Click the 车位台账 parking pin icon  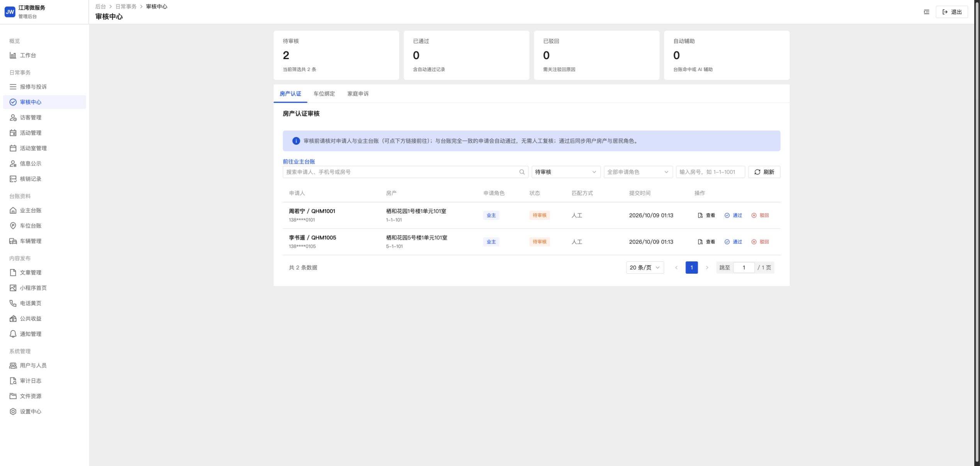tap(13, 226)
